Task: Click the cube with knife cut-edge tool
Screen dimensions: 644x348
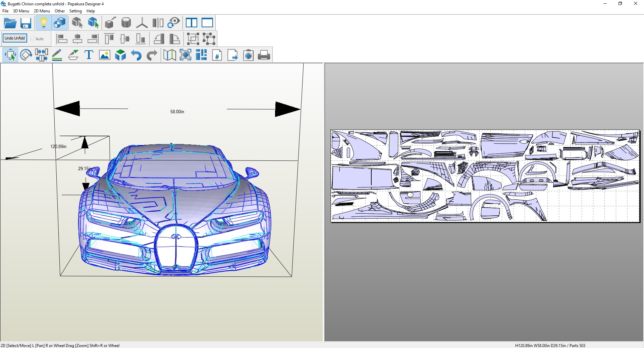Action: pos(110,23)
